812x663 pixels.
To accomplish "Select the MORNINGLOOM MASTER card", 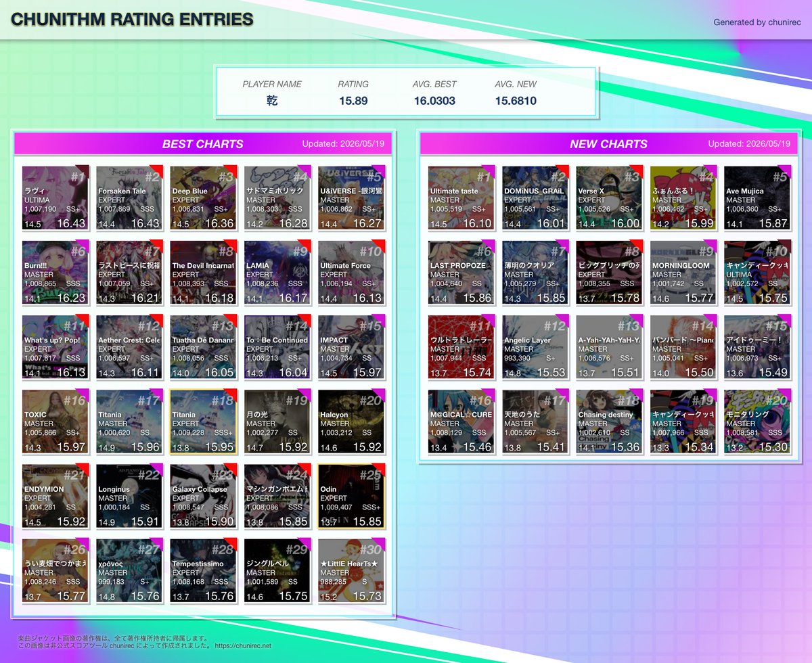I will point(683,272).
